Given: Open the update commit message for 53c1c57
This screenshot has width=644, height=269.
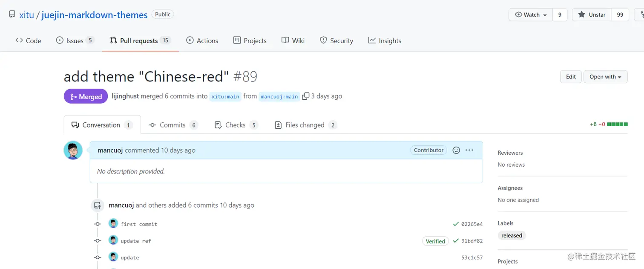Looking at the screenshot, I should (x=130, y=257).
